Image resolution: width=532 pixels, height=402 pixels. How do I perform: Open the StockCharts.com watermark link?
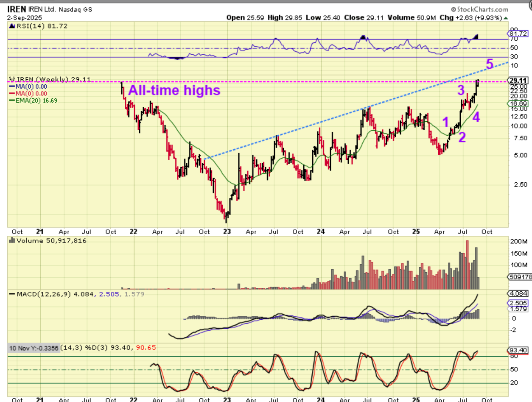[479, 9]
